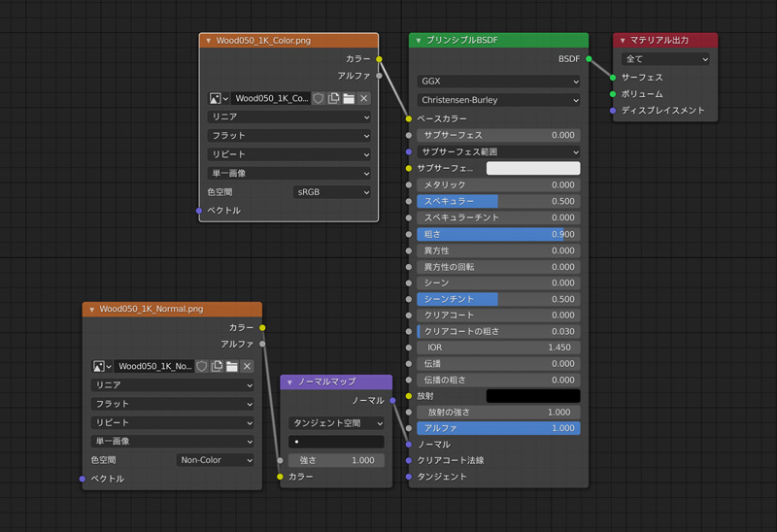Toggle fake user shield on Wood050_1K_Color image
This screenshot has height=532, width=777.
318,98
